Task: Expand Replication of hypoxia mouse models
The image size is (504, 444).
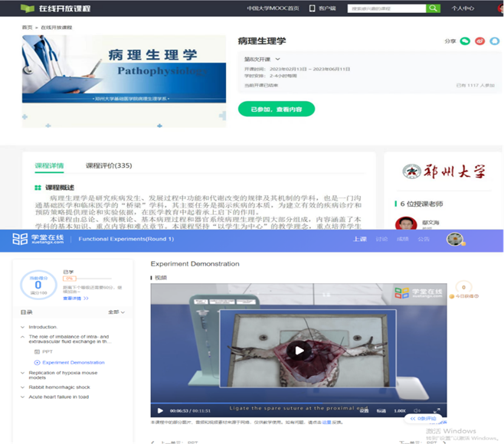Action: tap(22, 373)
